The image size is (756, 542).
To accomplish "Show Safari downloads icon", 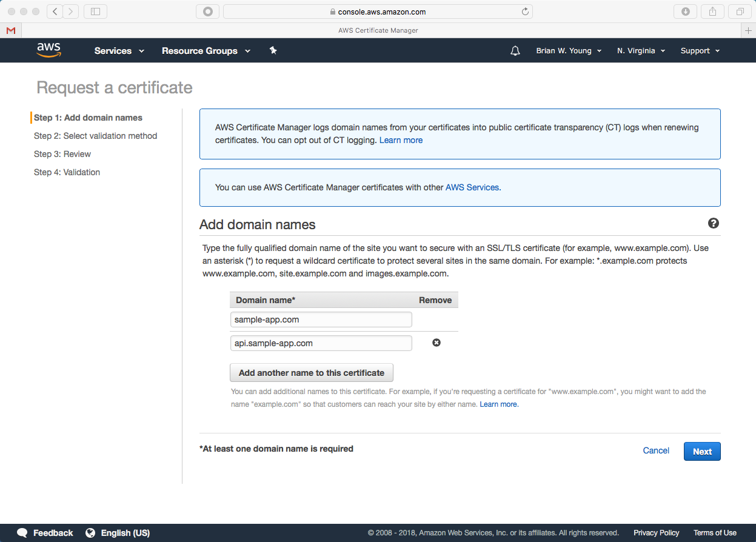I will pos(686,12).
